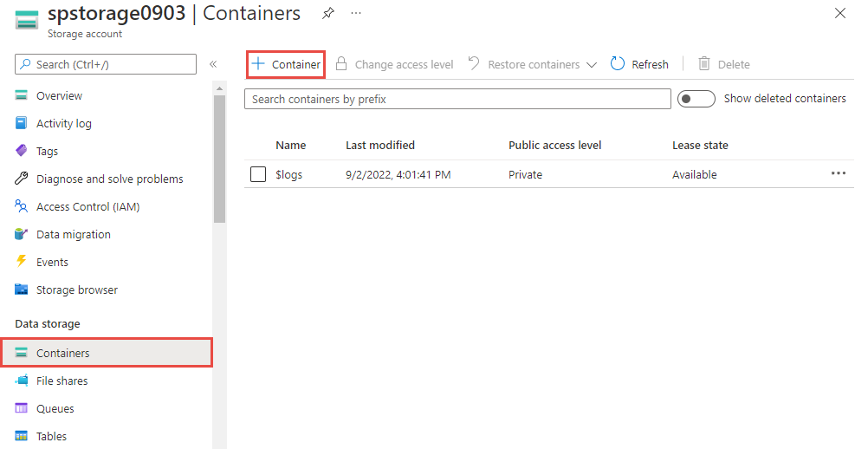Open Tags from the sidebar
This screenshot has width=868, height=449.
[x=47, y=151]
